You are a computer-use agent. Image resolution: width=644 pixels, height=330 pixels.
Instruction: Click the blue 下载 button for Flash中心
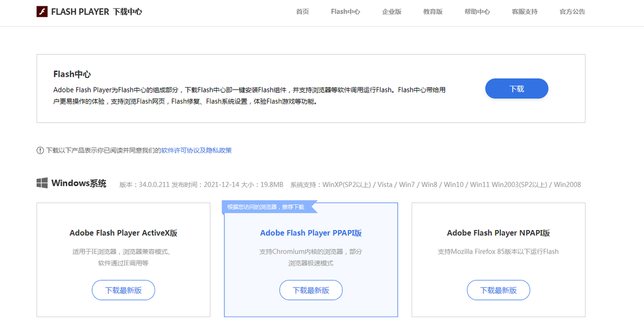click(516, 88)
